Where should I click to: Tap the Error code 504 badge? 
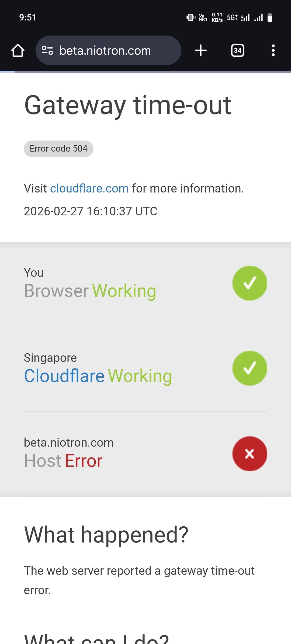pos(58,149)
